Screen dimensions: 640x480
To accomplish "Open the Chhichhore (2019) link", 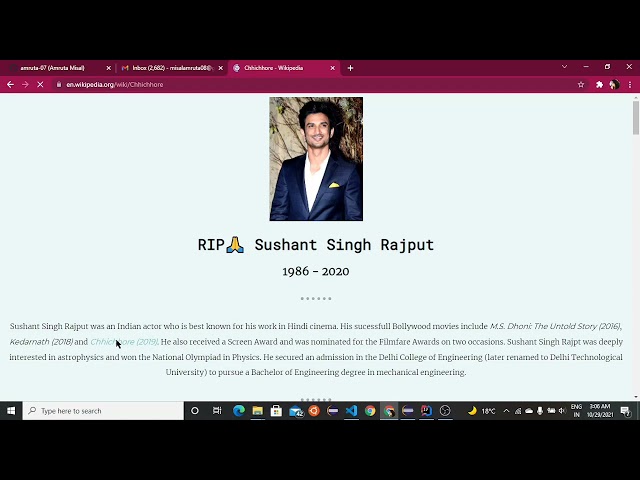I will pyautogui.click(x=124, y=342).
